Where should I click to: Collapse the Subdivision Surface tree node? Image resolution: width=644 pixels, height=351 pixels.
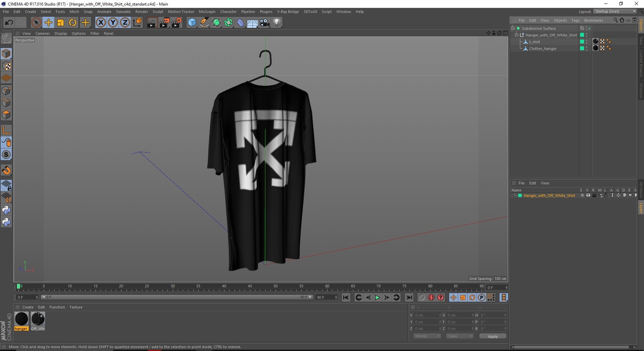click(x=513, y=29)
